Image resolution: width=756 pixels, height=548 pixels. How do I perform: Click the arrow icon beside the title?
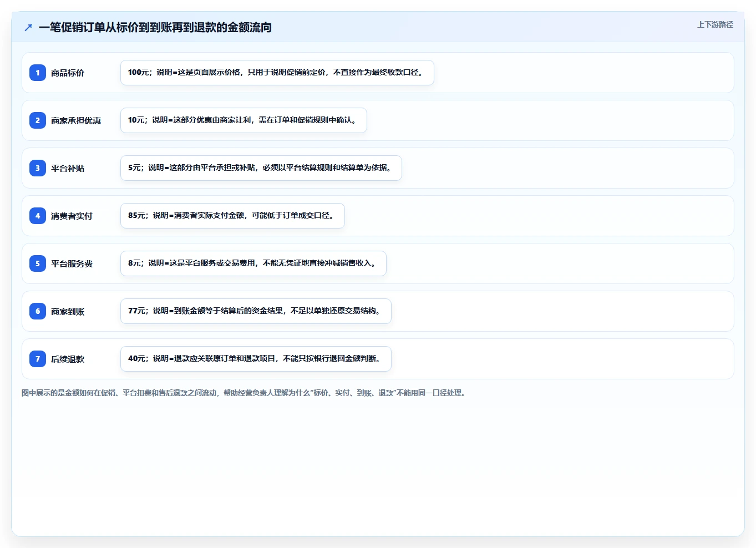[28, 27]
